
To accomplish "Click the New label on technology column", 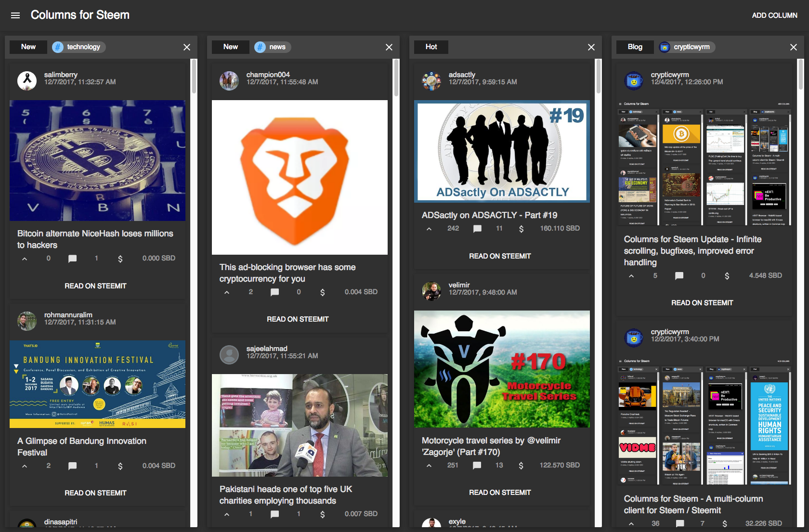I will pyautogui.click(x=28, y=47).
